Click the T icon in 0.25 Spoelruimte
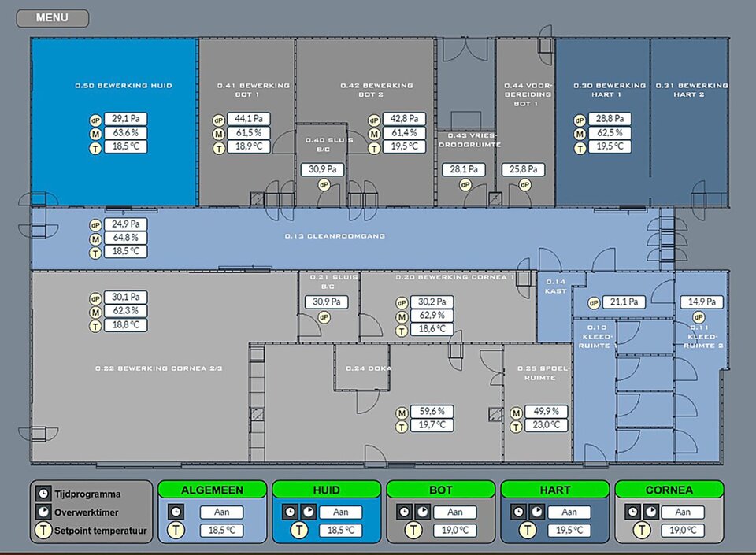Screen dimensions: 756x555 [x=516, y=425]
